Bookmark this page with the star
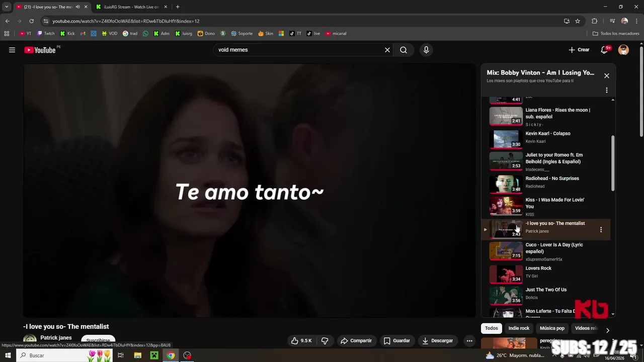Viewport: 644px width, 362px height. click(x=578, y=21)
